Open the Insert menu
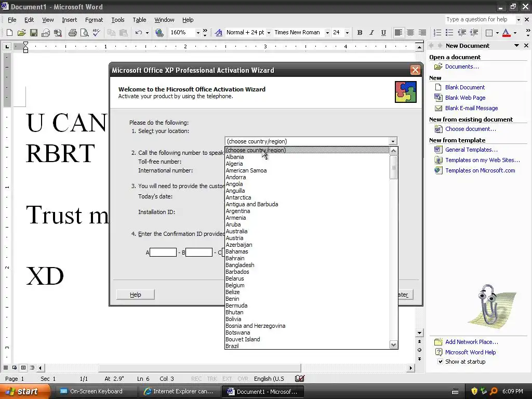 (69, 20)
